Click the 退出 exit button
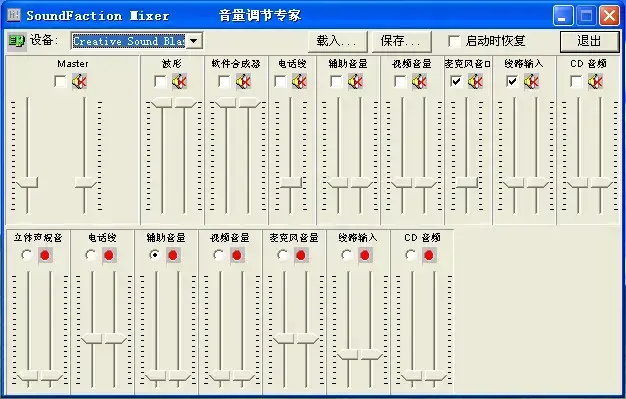Image resolution: width=626 pixels, height=399 pixels. (x=590, y=41)
